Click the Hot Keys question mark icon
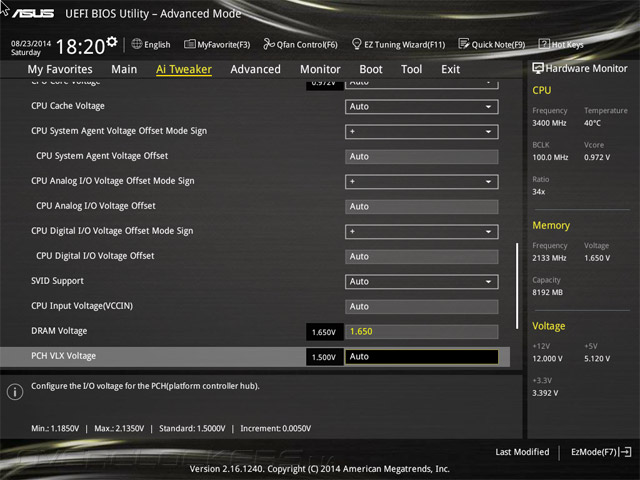This screenshot has width=640, height=480. click(x=544, y=44)
